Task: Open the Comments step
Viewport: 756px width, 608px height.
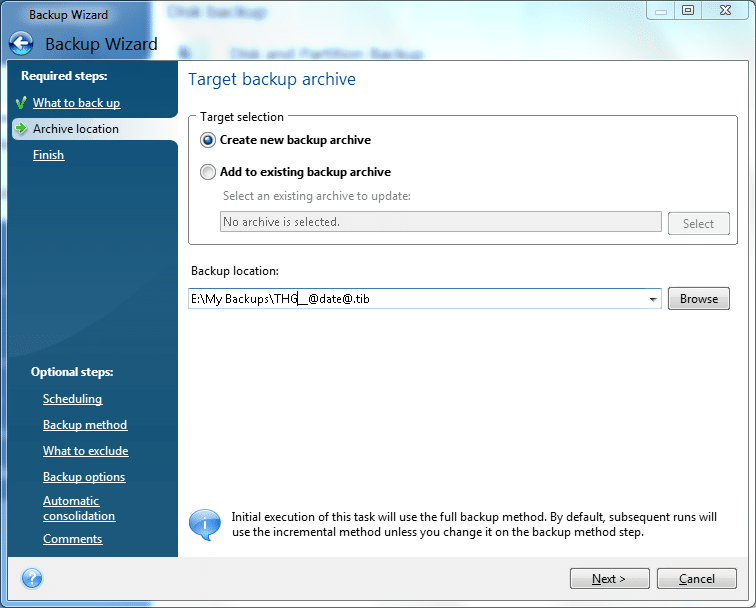Action: pyautogui.click(x=72, y=539)
